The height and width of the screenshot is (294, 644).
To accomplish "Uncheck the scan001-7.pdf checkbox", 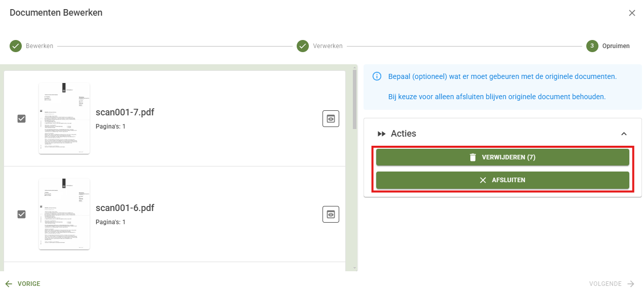I will pyautogui.click(x=22, y=118).
